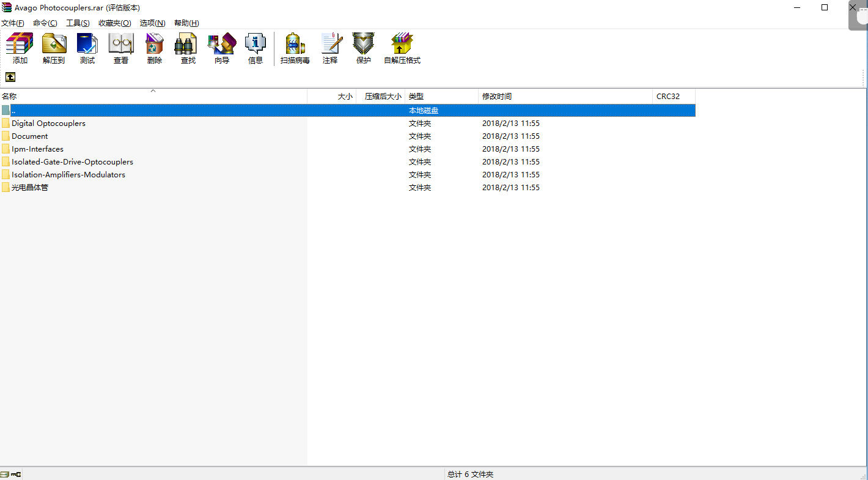Select the '..' parent directory row
The width and height of the screenshot is (868, 480).
pos(348,110)
